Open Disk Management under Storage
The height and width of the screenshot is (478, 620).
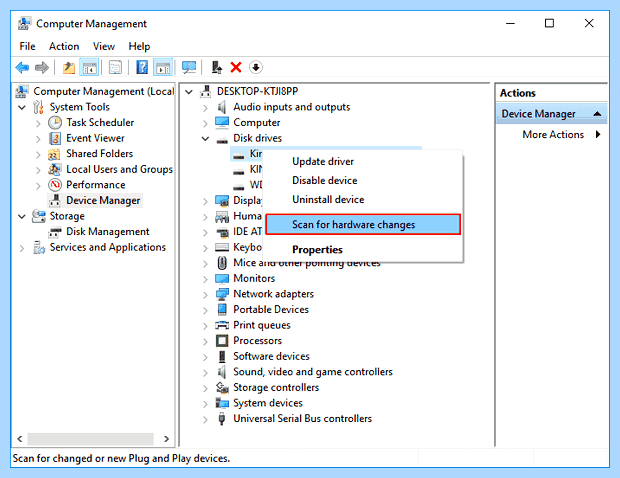pyautogui.click(x=108, y=231)
